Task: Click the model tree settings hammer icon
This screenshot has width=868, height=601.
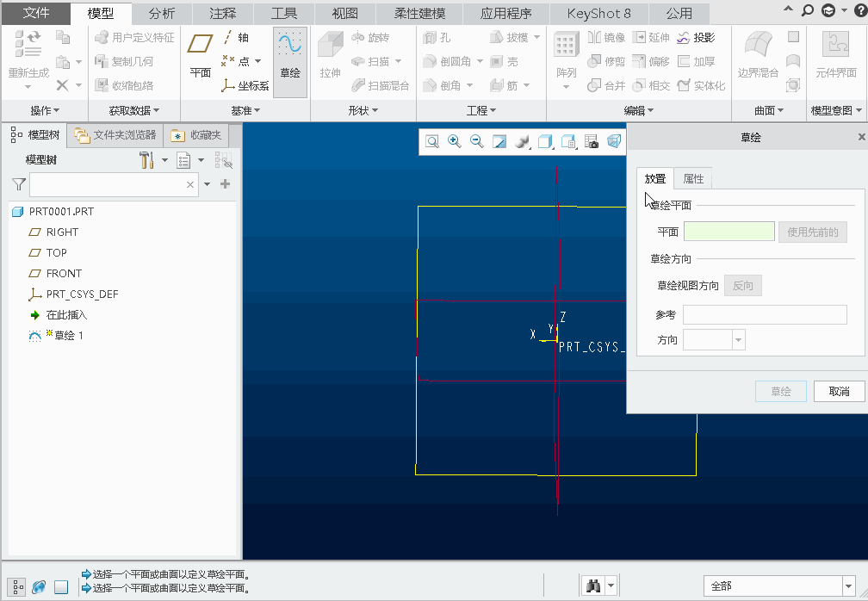Action: point(146,160)
